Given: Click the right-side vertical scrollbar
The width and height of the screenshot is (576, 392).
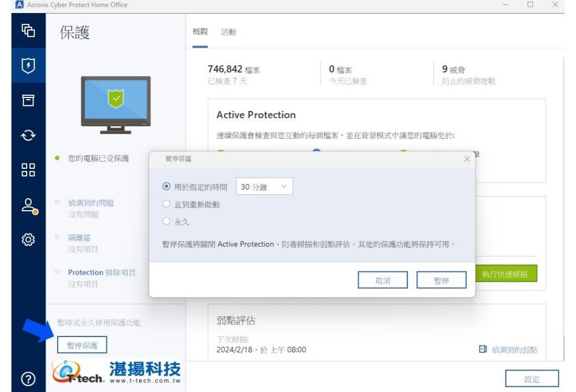Looking at the screenshot, I should tap(564, 210).
